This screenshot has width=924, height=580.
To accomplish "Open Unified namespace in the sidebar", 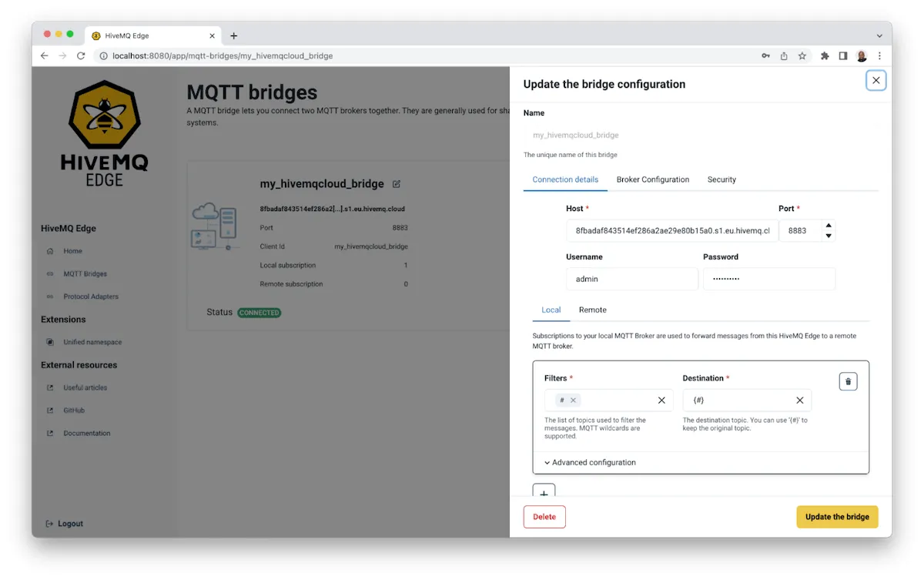I will tap(92, 342).
